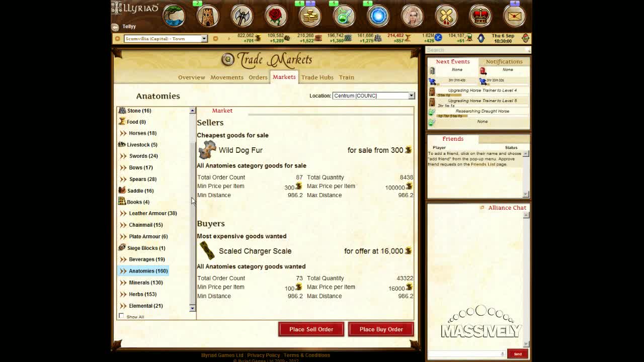The width and height of the screenshot is (644, 362).
Task: Open the red rose diplomacy icon
Action: 276,16
